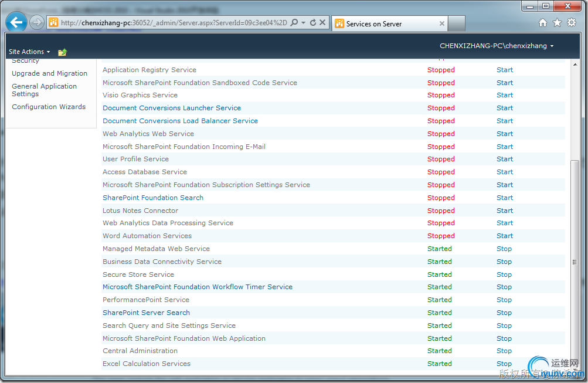Click the scrollbar up arrow
Viewport: 588px width, 383px height.
575,65
